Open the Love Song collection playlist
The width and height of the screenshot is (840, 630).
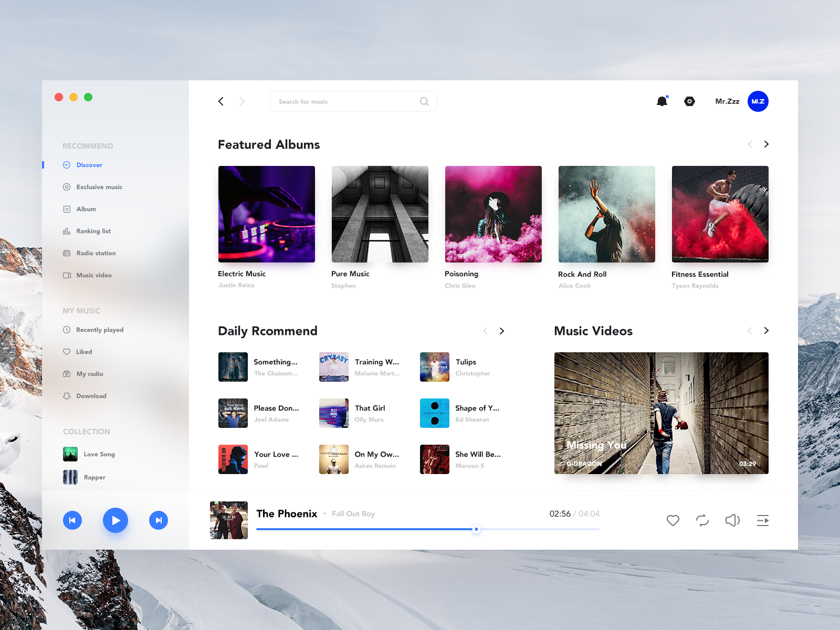pos(99,454)
